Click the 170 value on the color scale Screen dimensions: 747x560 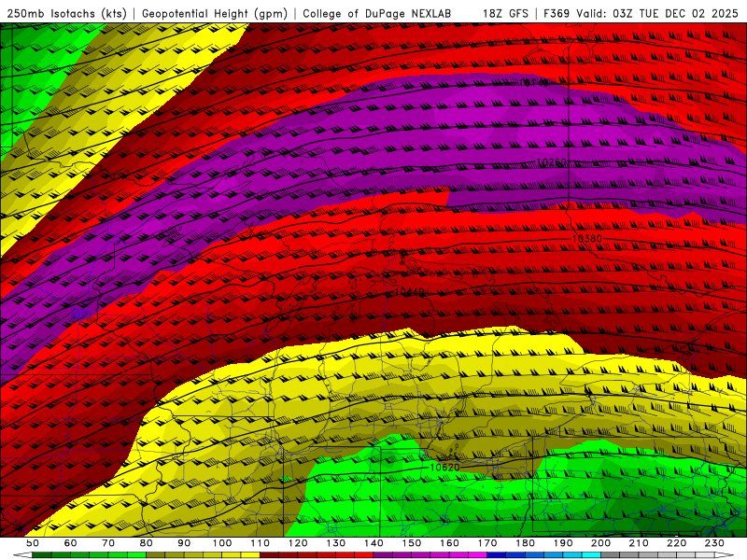[x=487, y=543]
